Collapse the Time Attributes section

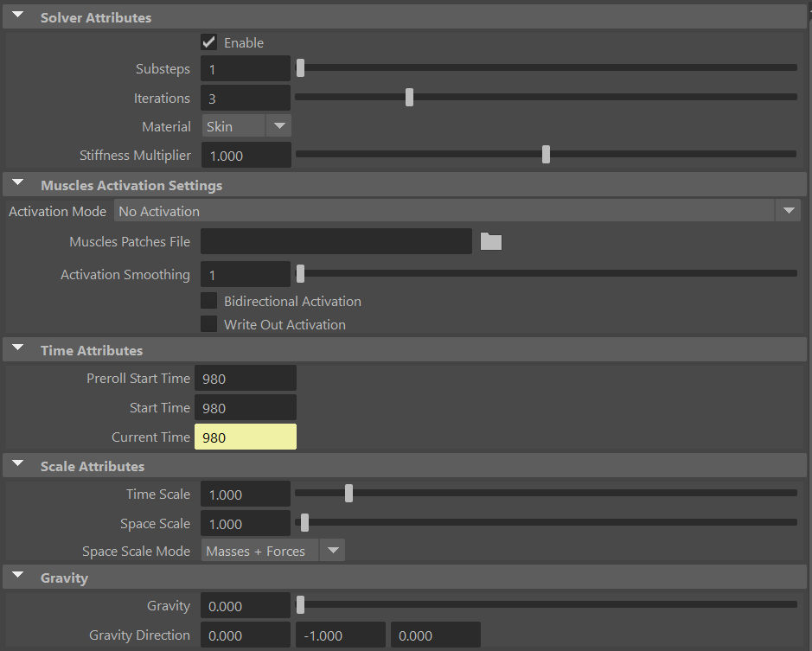(x=17, y=349)
